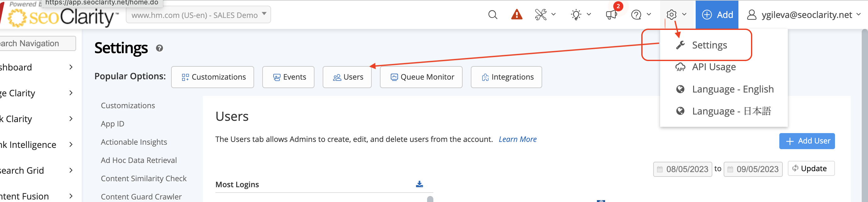Open the Learn More link

pos(517,139)
